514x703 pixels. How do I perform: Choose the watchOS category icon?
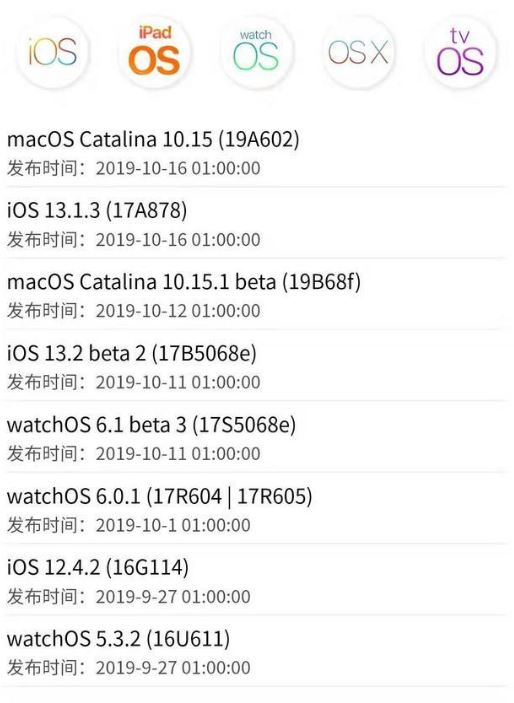click(x=256, y=52)
